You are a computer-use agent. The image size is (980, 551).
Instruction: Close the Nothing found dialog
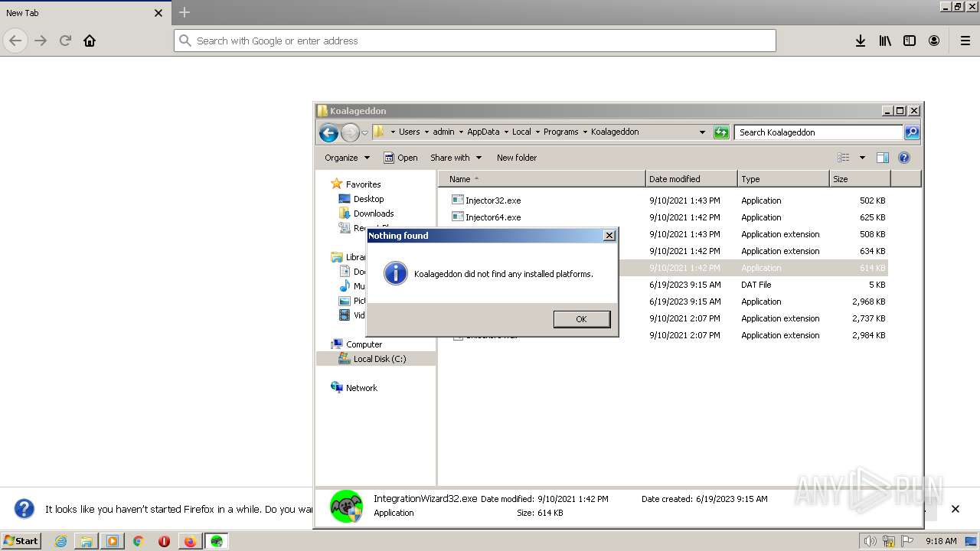(609, 236)
